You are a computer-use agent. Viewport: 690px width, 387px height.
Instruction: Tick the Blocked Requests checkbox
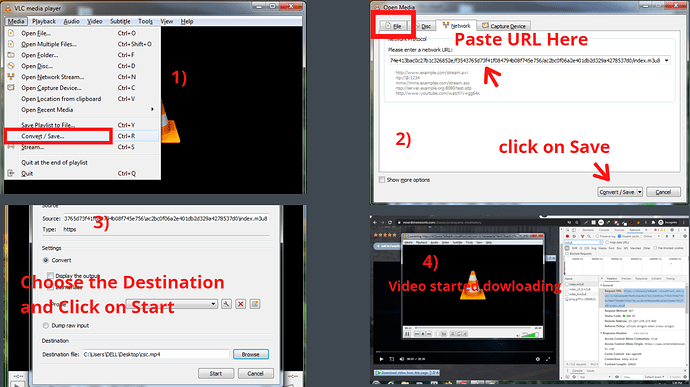(x=567, y=254)
